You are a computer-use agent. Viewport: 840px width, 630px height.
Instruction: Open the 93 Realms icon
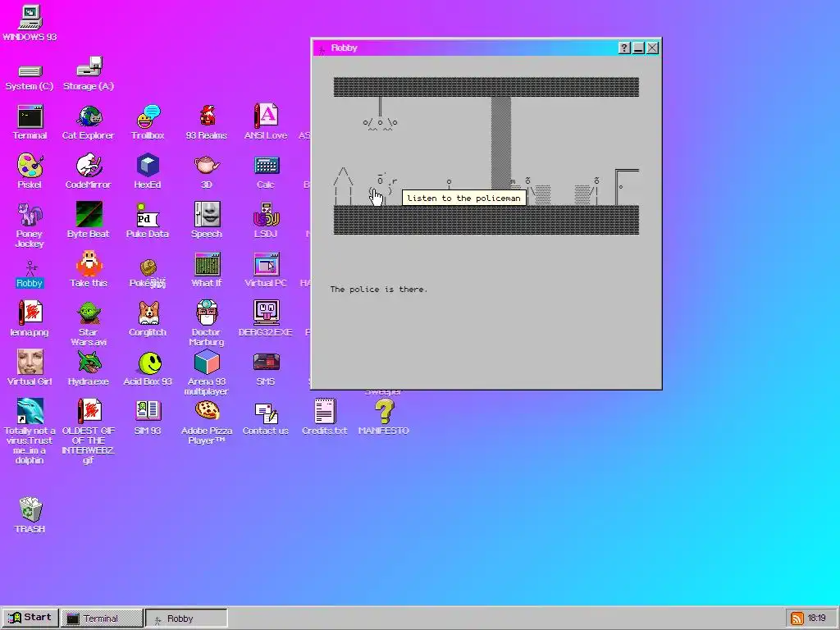coord(206,123)
